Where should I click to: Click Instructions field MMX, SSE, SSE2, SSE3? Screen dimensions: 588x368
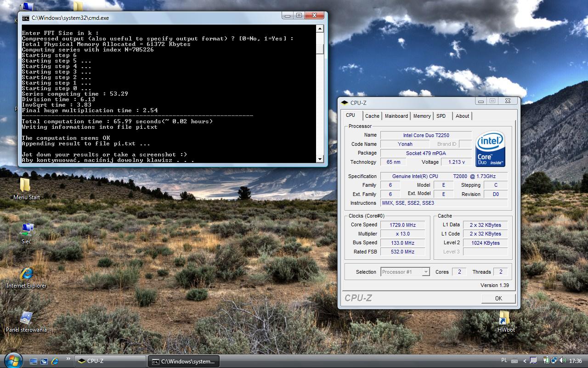coord(444,203)
